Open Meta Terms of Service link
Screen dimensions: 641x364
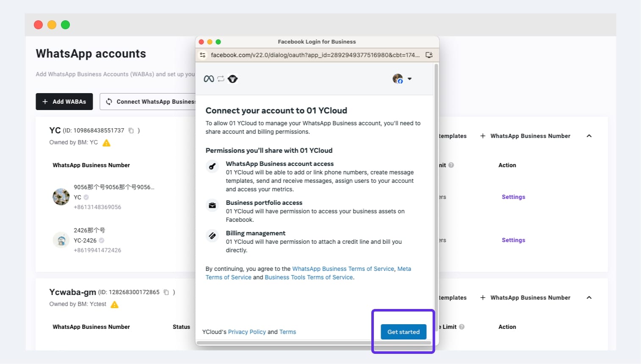point(308,273)
